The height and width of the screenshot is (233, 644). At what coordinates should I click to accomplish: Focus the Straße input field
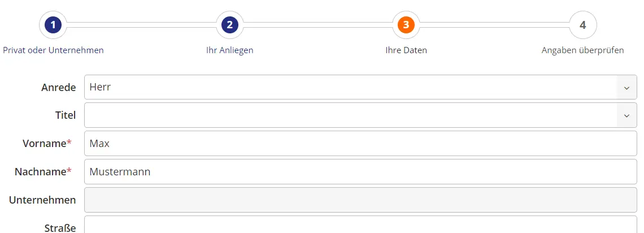(x=360, y=226)
